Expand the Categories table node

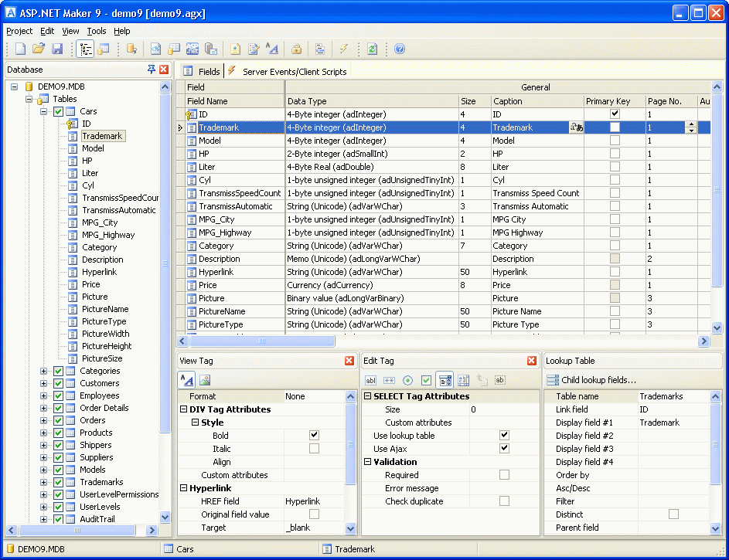(x=44, y=371)
